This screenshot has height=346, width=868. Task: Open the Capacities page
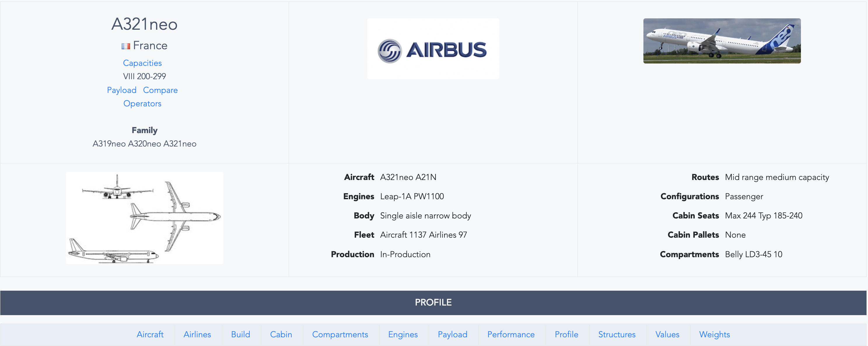(142, 63)
